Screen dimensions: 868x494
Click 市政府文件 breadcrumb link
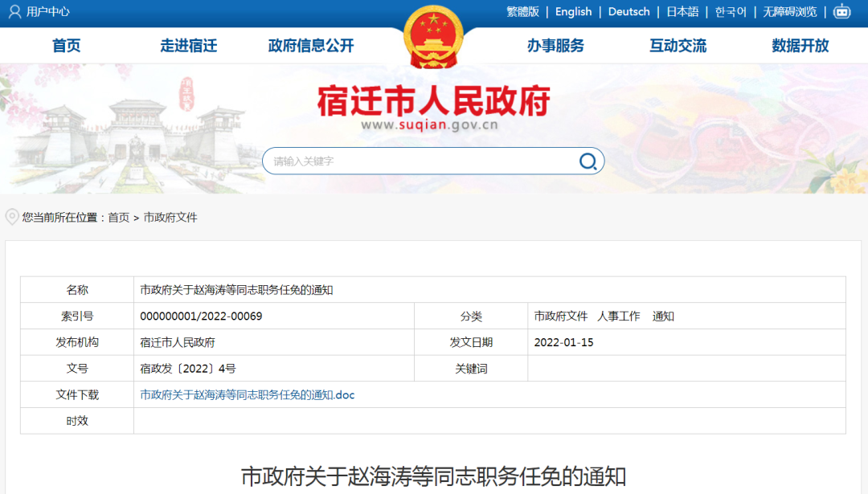coord(170,218)
